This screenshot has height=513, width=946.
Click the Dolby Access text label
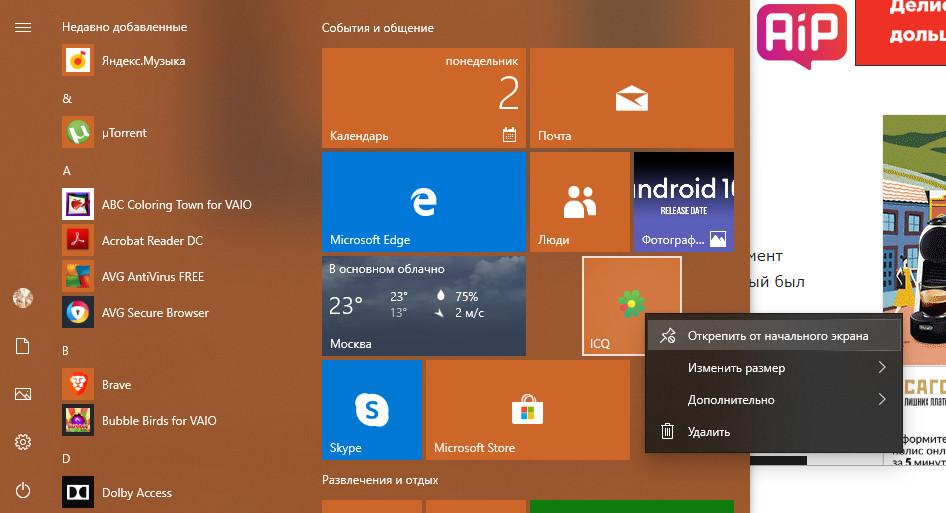pos(137,492)
